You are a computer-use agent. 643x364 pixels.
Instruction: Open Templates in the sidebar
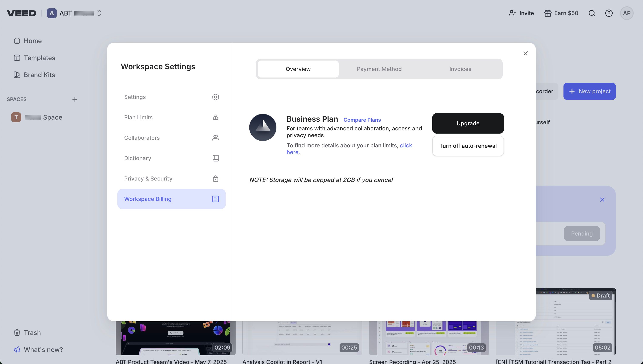pos(34,58)
